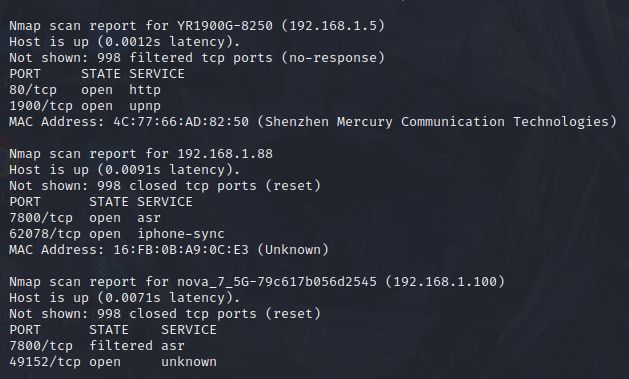This screenshot has height=379, width=629.
Task: Click the 1900/tcp port entry
Action: [41, 106]
